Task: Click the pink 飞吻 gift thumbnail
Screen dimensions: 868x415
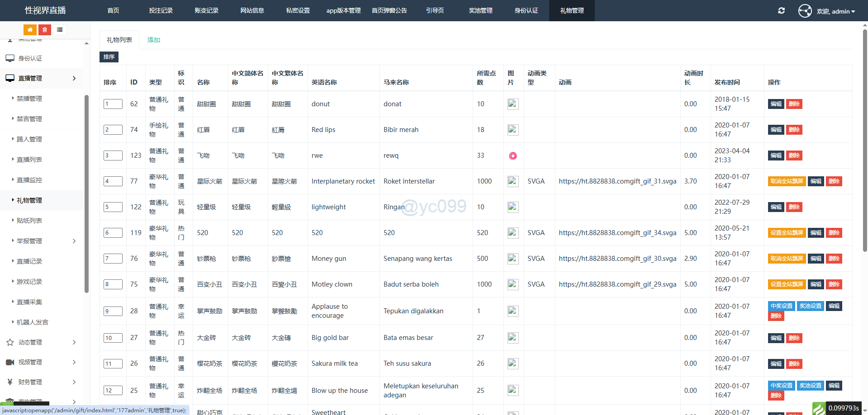Action: coord(512,156)
